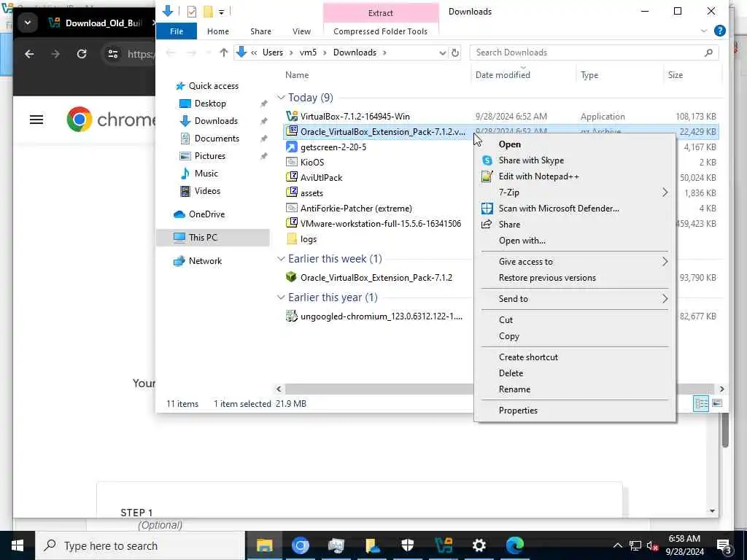This screenshot has height=560, width=747.
Task: Switch to Details view layout icon
Action: click(701, 404)
